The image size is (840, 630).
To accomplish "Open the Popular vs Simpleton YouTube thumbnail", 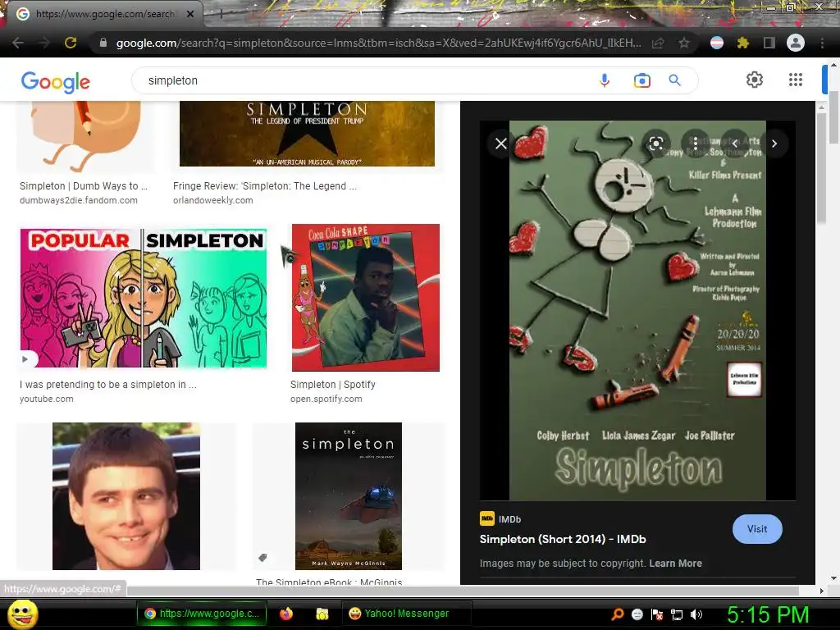I will point(144,299).
